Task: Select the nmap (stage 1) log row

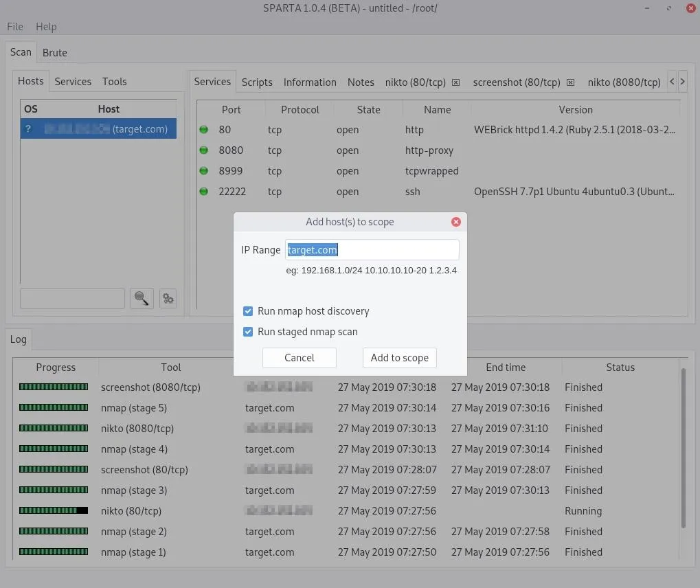Action: (346, 552)
